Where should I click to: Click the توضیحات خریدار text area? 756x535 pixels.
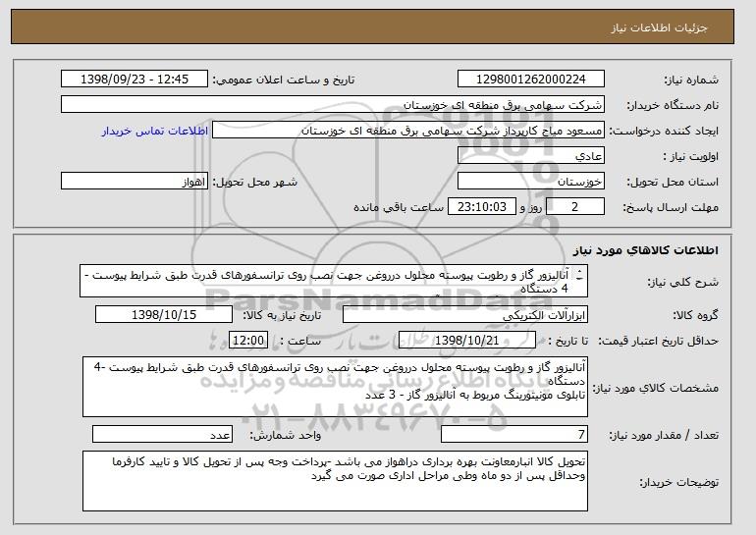click(335, 481)
